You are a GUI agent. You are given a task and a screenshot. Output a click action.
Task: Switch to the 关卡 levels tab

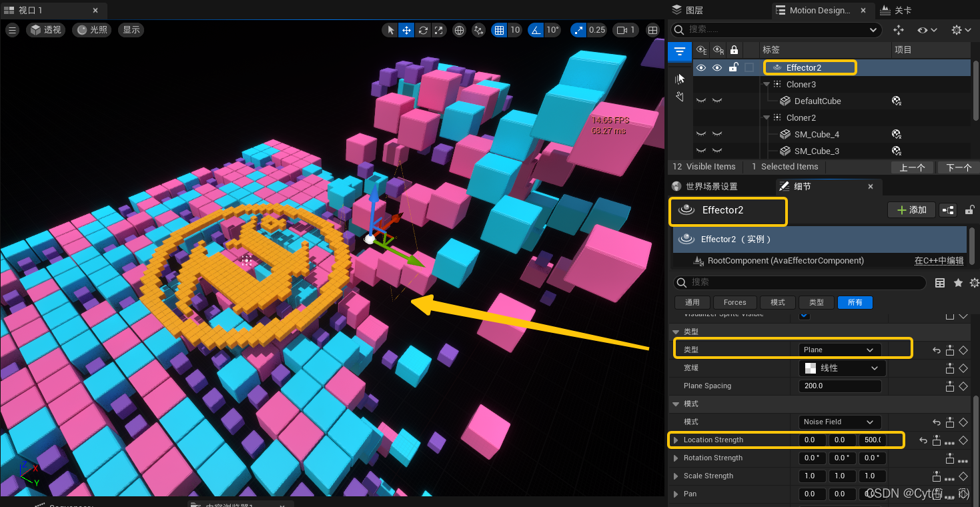[896, 10]
